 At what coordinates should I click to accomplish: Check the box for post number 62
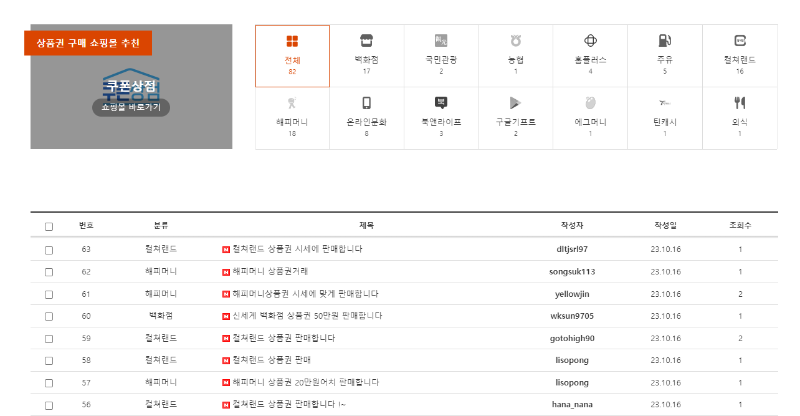[x=49, y=272]
